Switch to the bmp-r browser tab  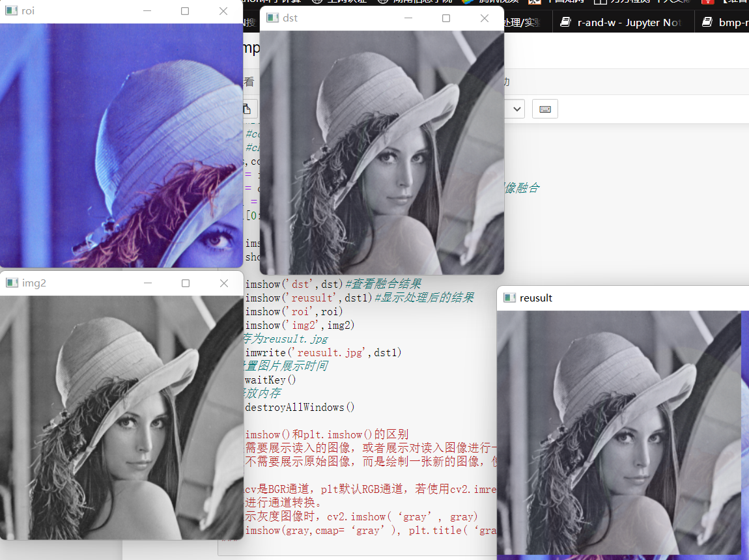pos(725,22)
